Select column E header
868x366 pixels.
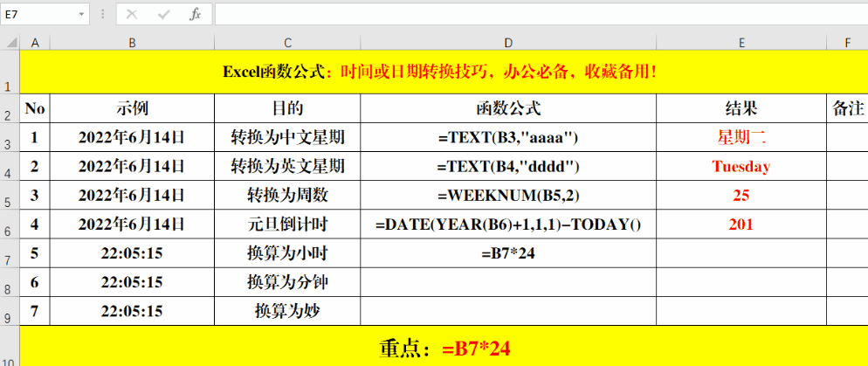click(x=741, y=43)
